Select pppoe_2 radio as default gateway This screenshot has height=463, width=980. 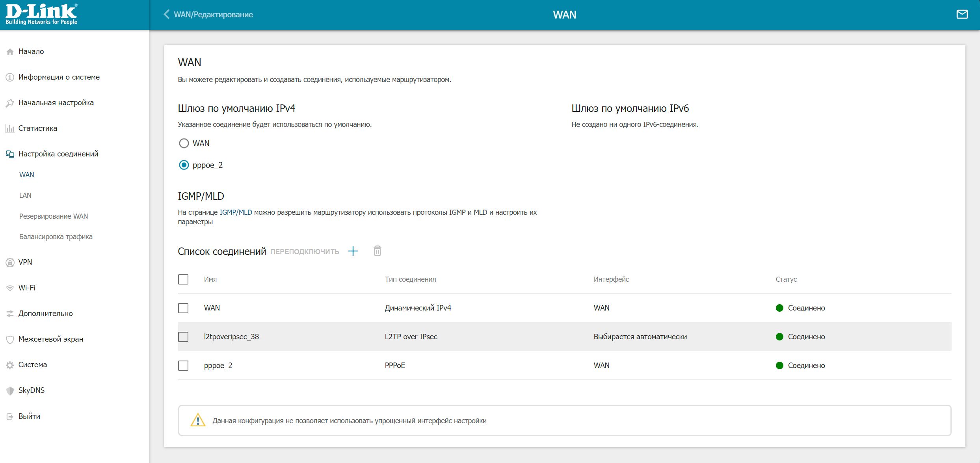click(x=184, y=165)
